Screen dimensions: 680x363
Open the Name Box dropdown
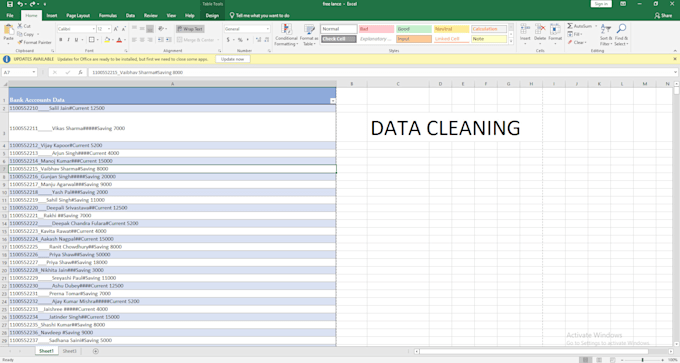click(34, 72)
